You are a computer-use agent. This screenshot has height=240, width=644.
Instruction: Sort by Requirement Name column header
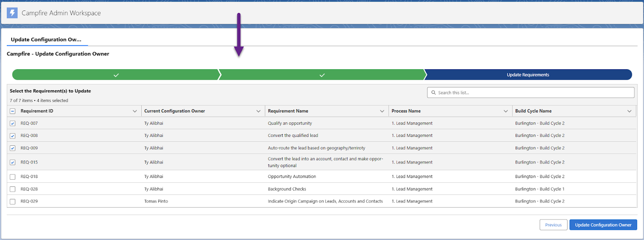coord(288,111)
